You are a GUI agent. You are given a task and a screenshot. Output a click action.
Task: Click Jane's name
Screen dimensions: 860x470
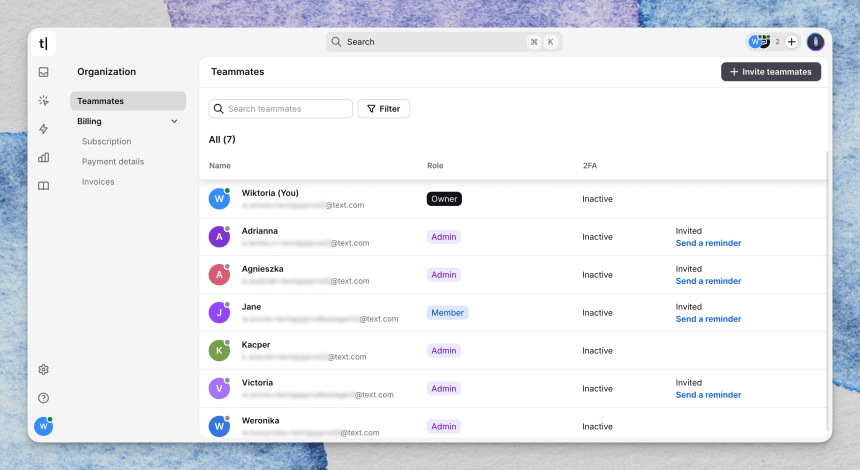251,307
